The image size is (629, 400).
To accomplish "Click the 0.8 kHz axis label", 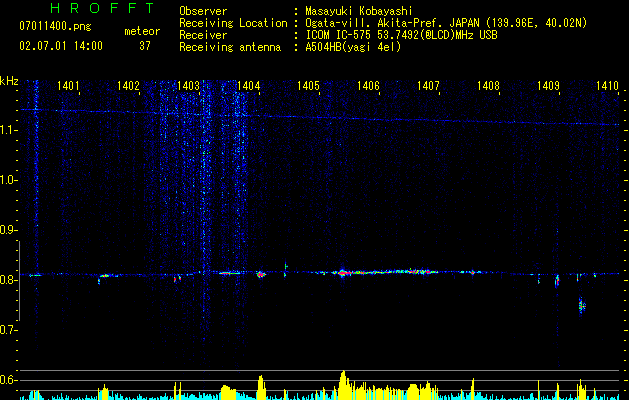I will coord(8,280).
